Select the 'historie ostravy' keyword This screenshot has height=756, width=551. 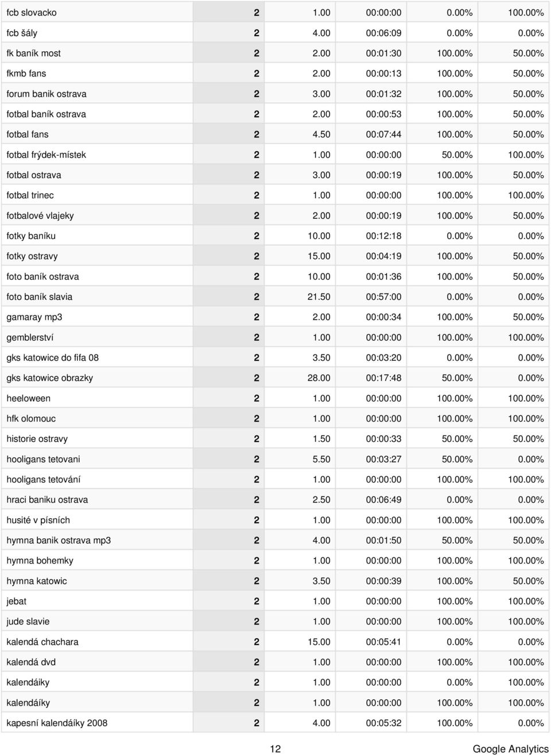coord(37,439)
